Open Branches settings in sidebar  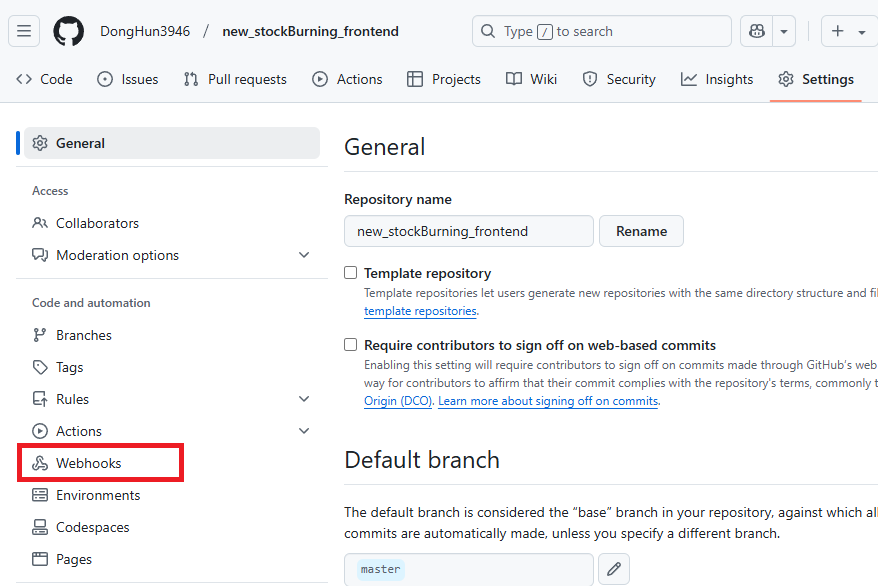click(x=172, y=335)
